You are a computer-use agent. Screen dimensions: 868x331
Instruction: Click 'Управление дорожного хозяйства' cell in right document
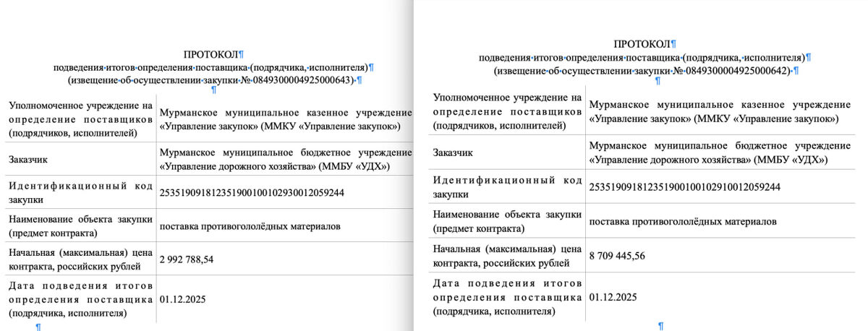tap(720, 152)
